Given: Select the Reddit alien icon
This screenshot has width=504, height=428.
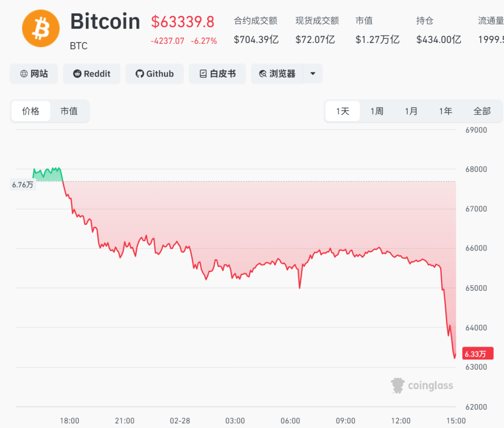Looking at the screenshot, I should [77, 74].
